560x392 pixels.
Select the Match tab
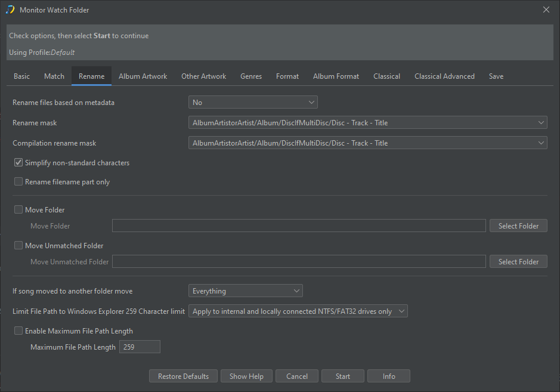(54, 76)
